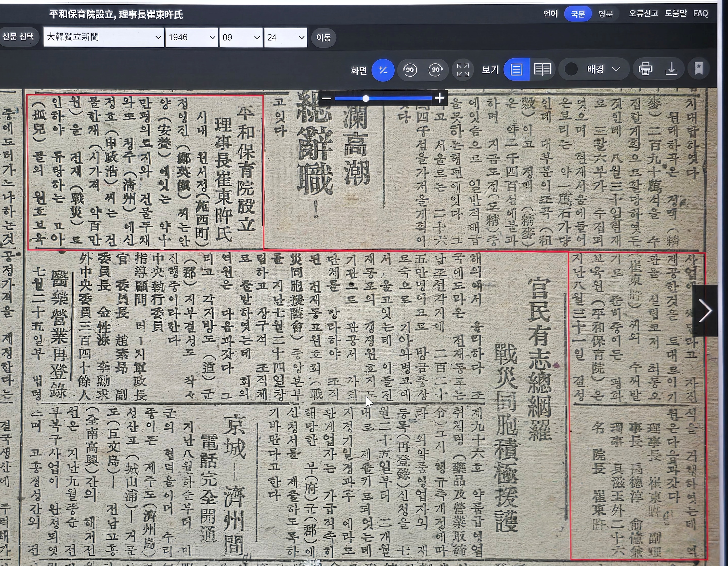This screenshot has height=566, width=728.
Task: Print the newspaper page
Action: click(645, 69)
